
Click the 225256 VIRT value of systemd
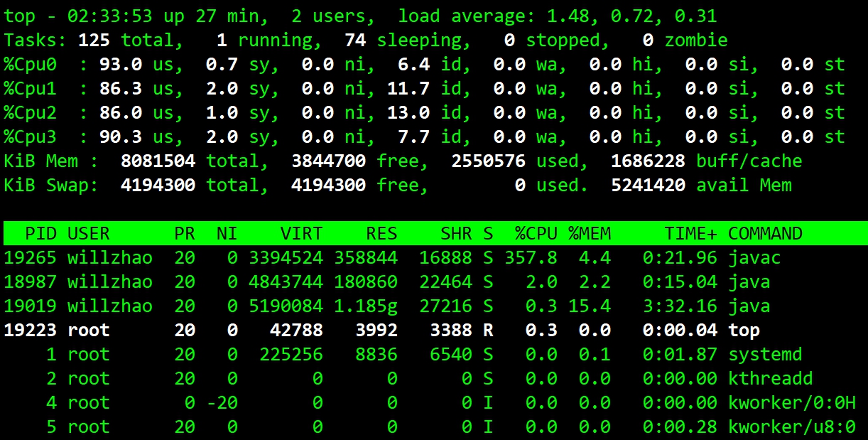(x=291, y=354)
